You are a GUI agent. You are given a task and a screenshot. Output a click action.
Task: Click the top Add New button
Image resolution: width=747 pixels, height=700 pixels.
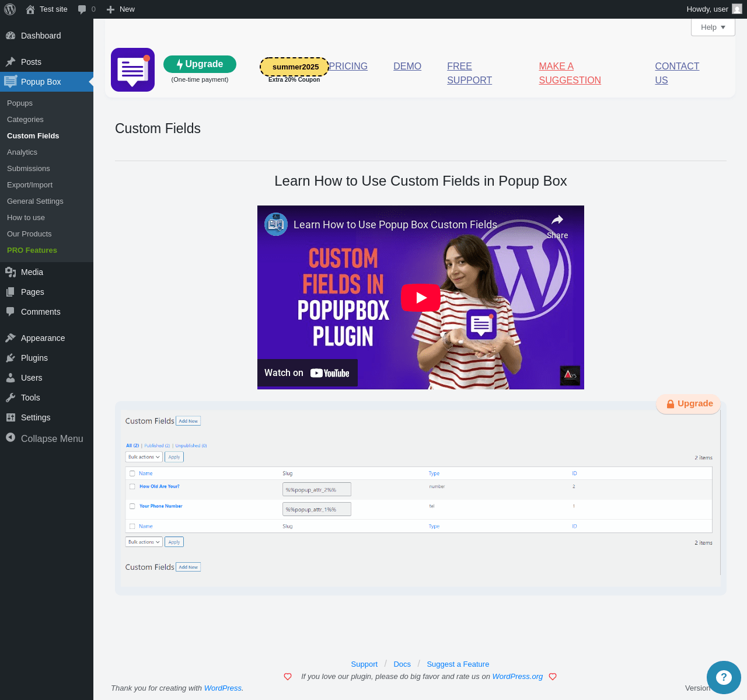pyautogui.click(x=189, y=421)
